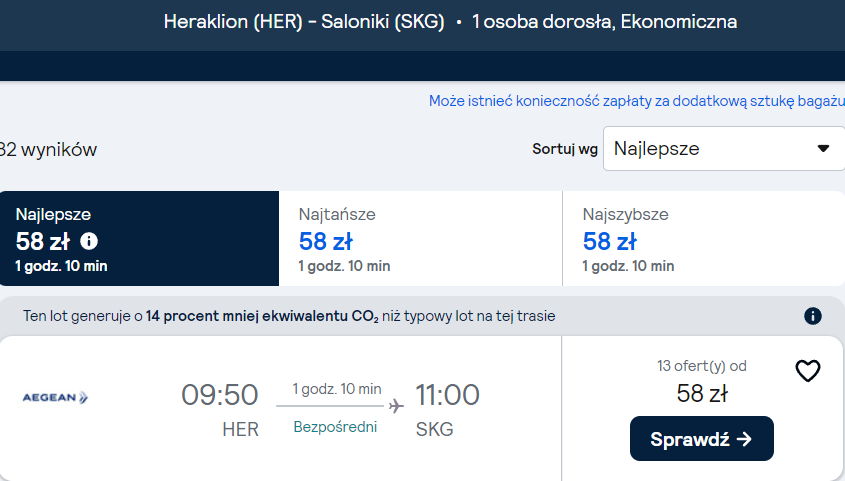The height and width of the screenshot is (481, 845).
Task: Click the airplane icon on flight route
Action: click(x=396, y=406)
